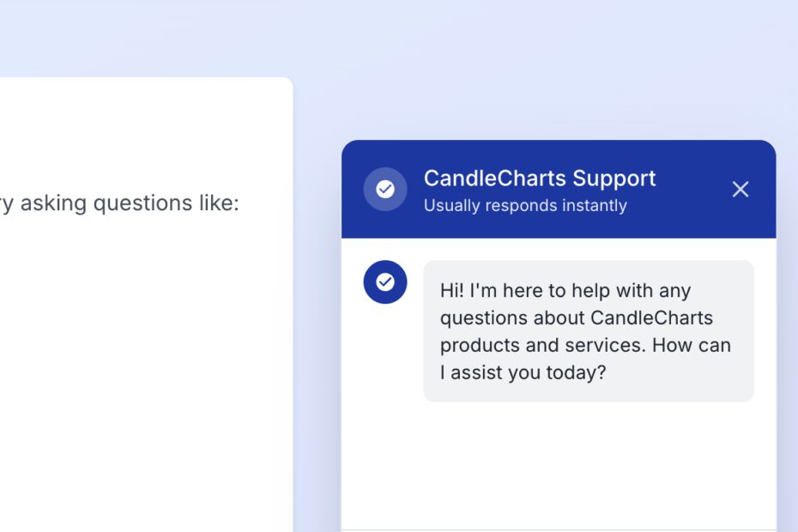Click the white content card on the left

tap(146, 360)
